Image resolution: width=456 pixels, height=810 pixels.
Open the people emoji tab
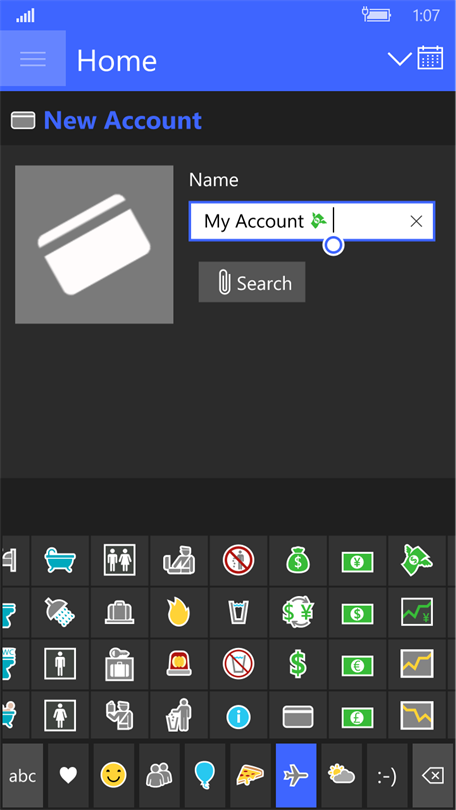pos(159,776)
